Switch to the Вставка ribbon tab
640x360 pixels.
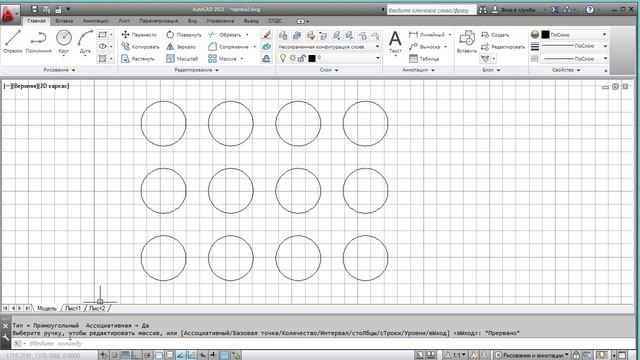point(64,21)
